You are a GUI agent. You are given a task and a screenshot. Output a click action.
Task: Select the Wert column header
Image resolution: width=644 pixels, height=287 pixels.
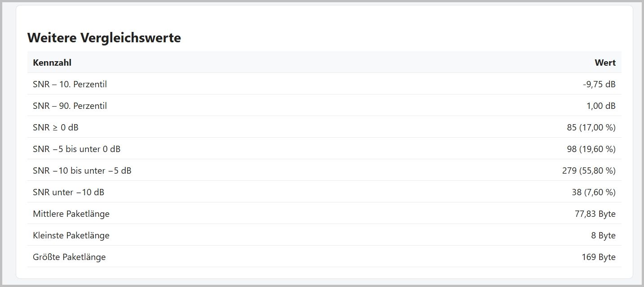coord(605,63)
